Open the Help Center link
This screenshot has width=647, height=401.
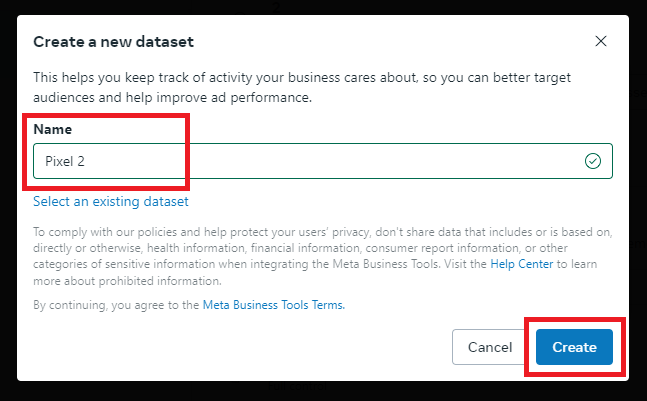522,264
